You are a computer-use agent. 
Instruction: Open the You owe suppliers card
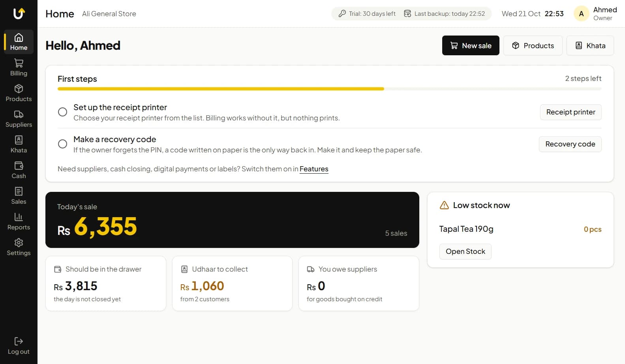click(x=359, y=283)
